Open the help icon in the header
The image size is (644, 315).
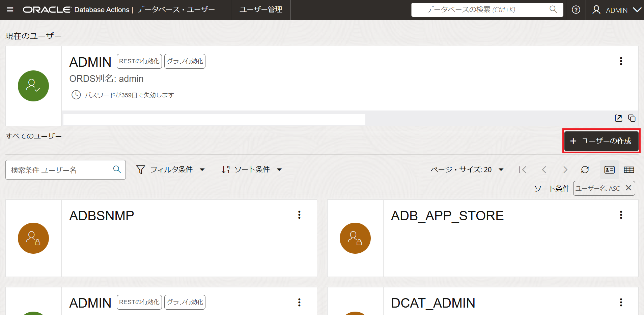[576, 9]
